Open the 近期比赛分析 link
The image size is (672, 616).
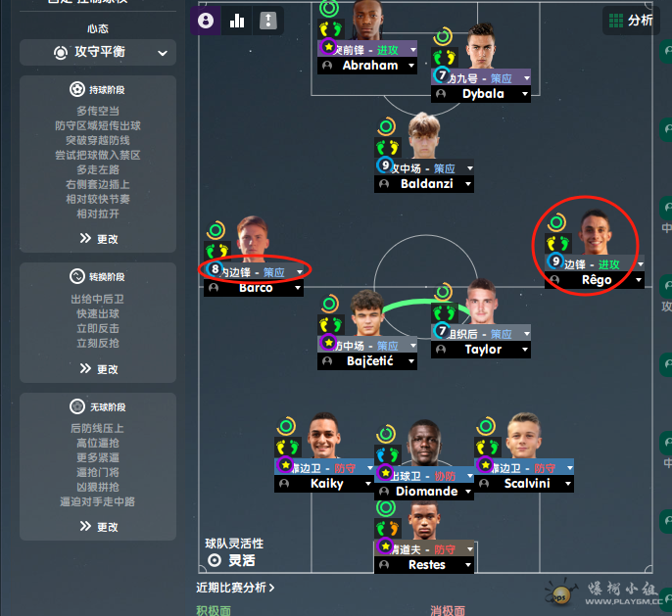235,588
